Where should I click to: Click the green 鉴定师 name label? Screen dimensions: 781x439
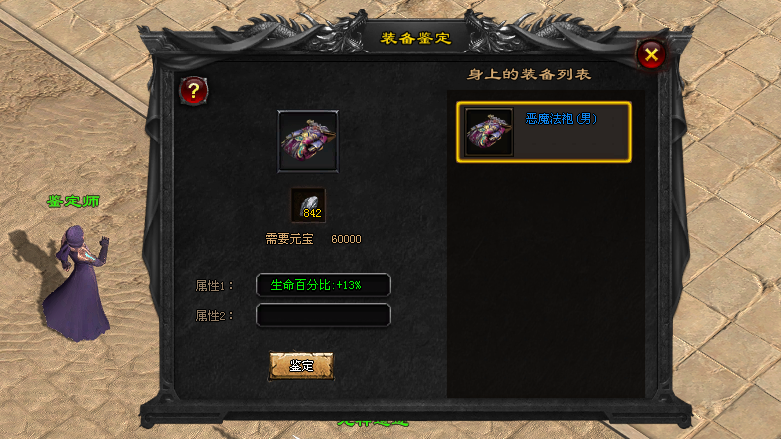(x=74, y=201)
